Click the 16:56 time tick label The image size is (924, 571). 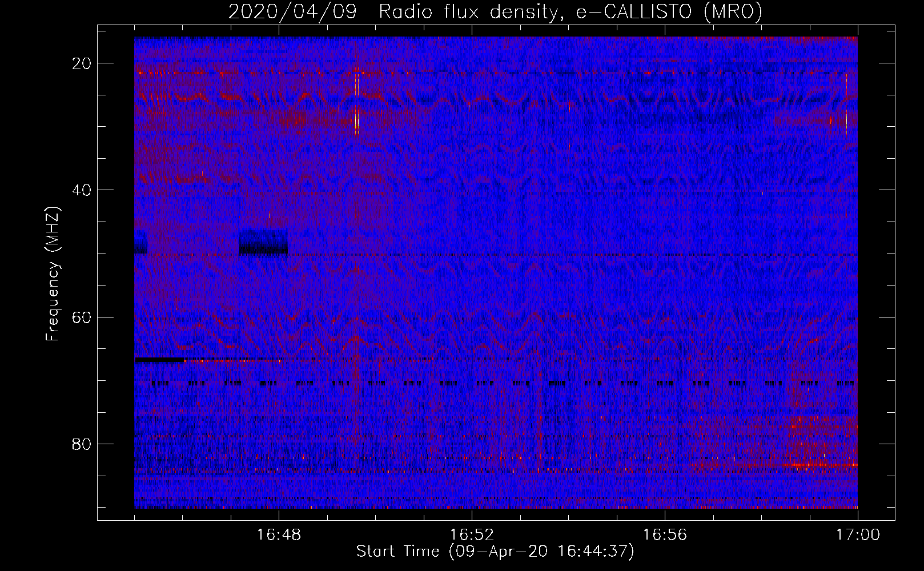[665, 535]
